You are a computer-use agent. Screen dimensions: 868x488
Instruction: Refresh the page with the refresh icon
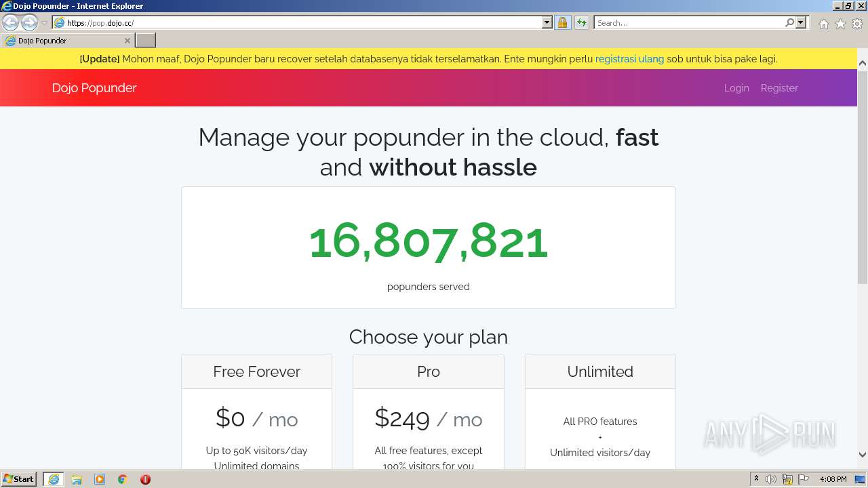pyautogui.click(x=582, y=22)
